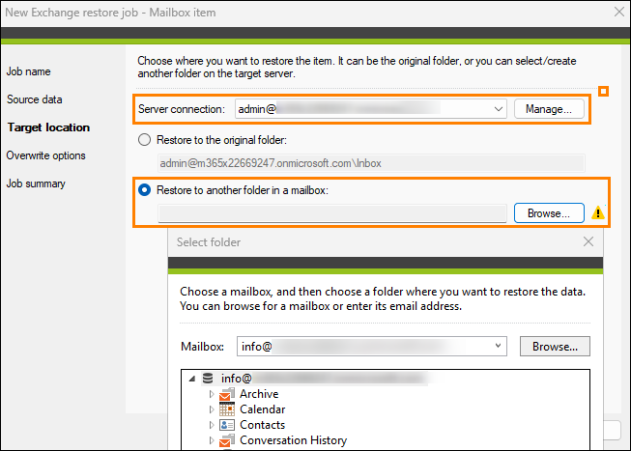The height and width of the screenshot is (451, 631).
Task: Click the mailbox database icon beside info@
Action: coord(208,378)
